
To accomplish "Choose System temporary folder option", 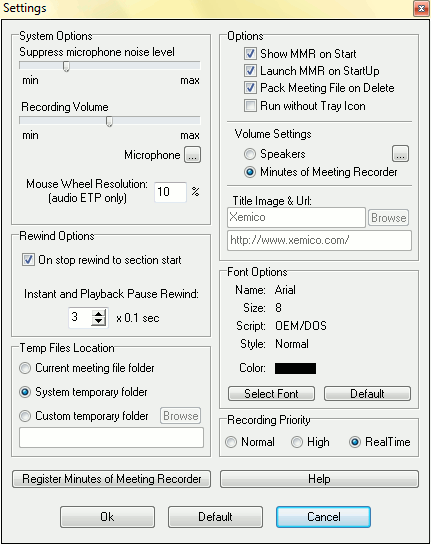I will [25, 392].
